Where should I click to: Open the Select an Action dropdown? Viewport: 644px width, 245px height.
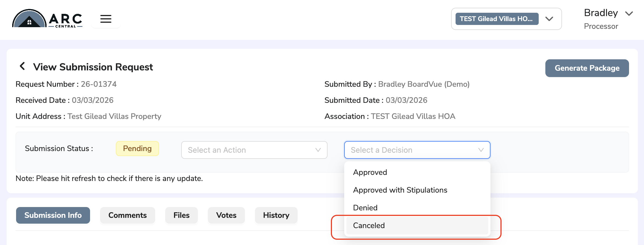(254, 150)
